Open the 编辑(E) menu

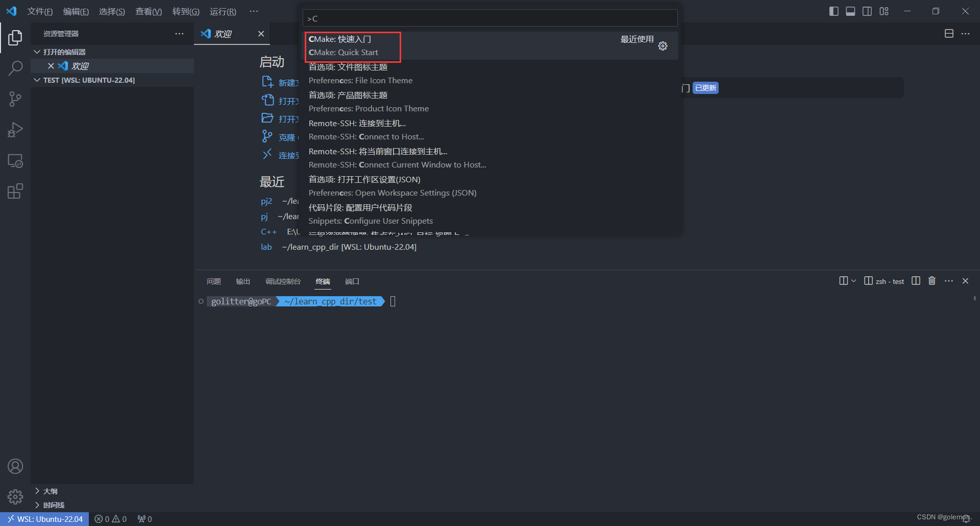coord(76,11)
